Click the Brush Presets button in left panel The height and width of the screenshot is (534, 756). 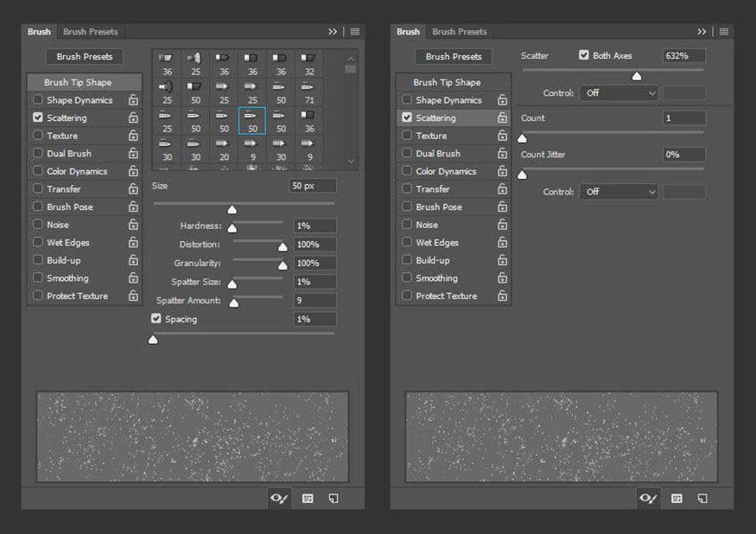pos(85,56)
